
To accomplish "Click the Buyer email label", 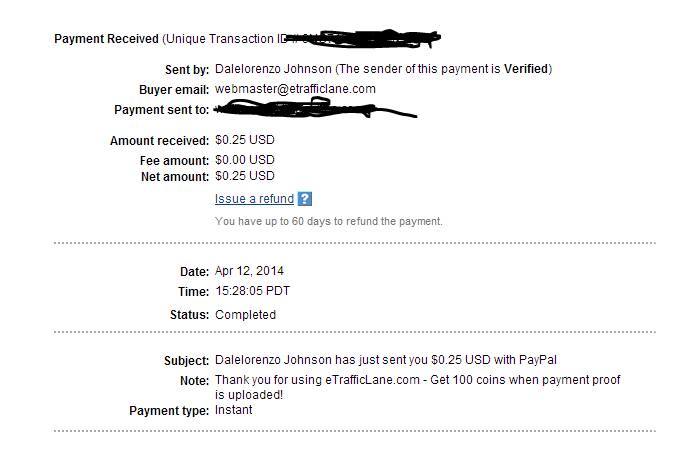I will coord(174,90).
